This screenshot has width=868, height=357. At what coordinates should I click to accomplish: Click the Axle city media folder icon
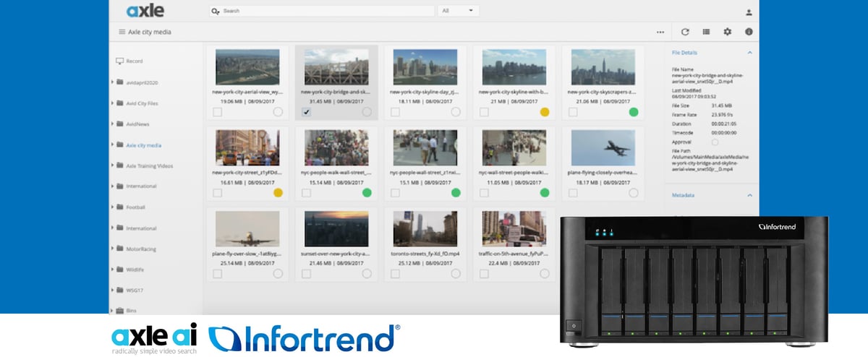point(119,145)
